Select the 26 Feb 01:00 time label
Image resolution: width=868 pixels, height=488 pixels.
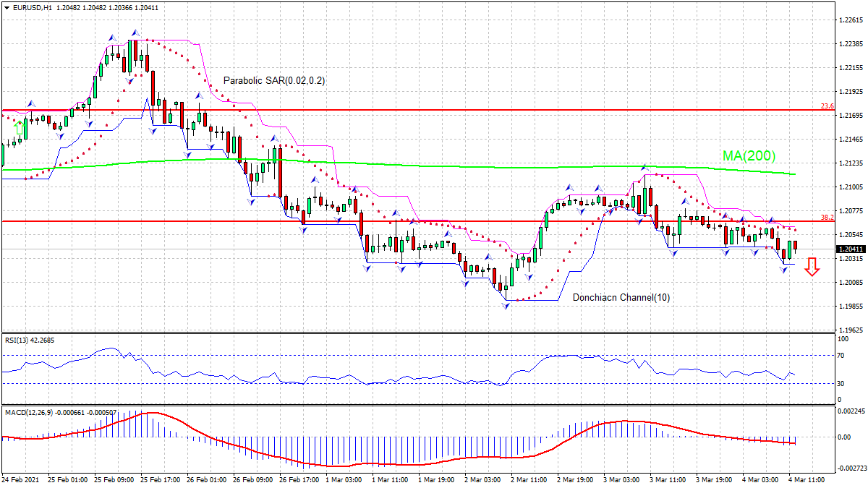pyautogui.click(x=206, y=479)
